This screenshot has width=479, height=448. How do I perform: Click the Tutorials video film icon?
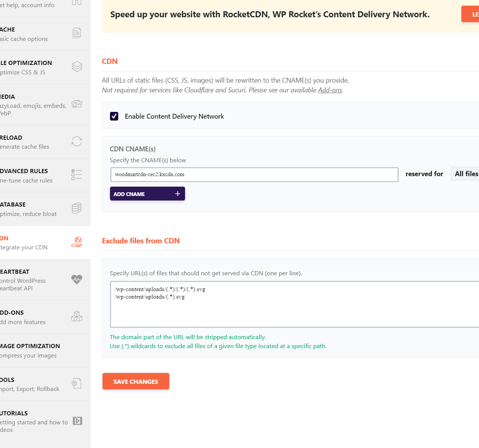pyautogui.click(x=77, y=421)
